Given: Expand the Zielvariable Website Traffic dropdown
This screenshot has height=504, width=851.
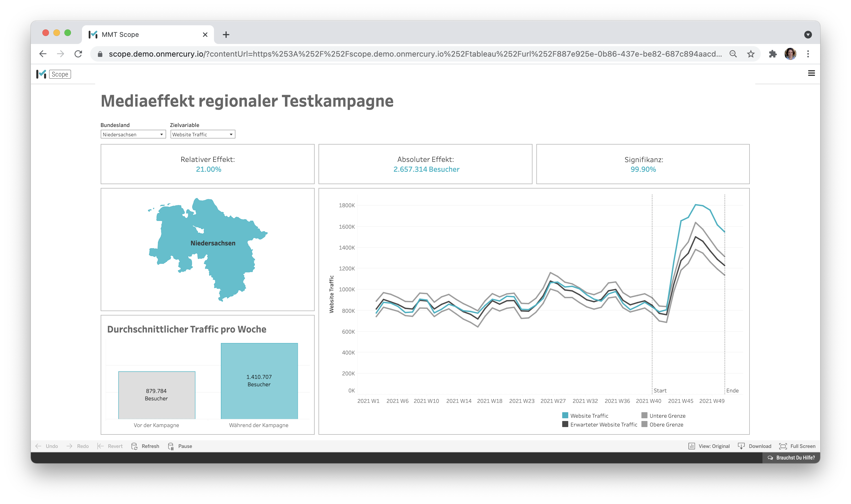Looking at the screenshot, I should coord(202,134).
